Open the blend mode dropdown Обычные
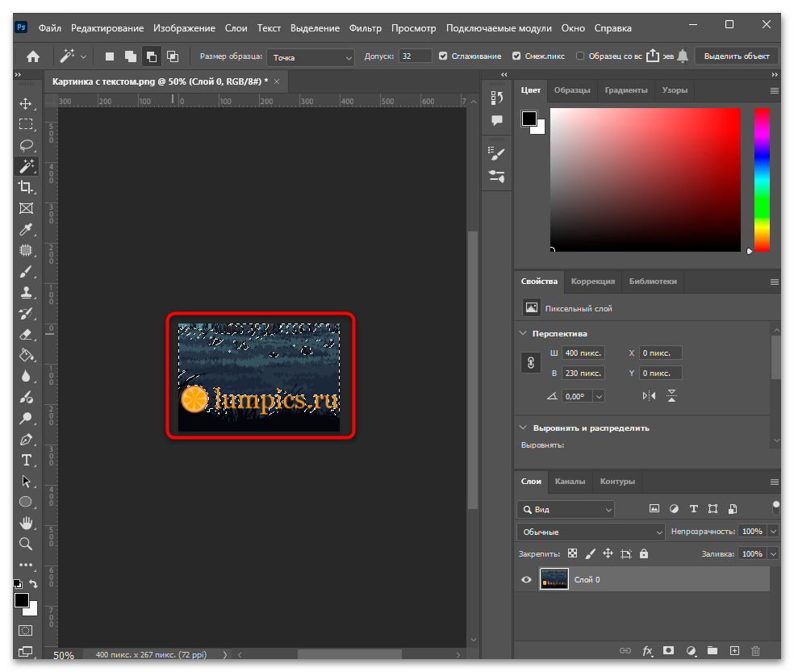The height and width of the screenshot is (672, 794). pyautogui.click(x=591, y=532)
